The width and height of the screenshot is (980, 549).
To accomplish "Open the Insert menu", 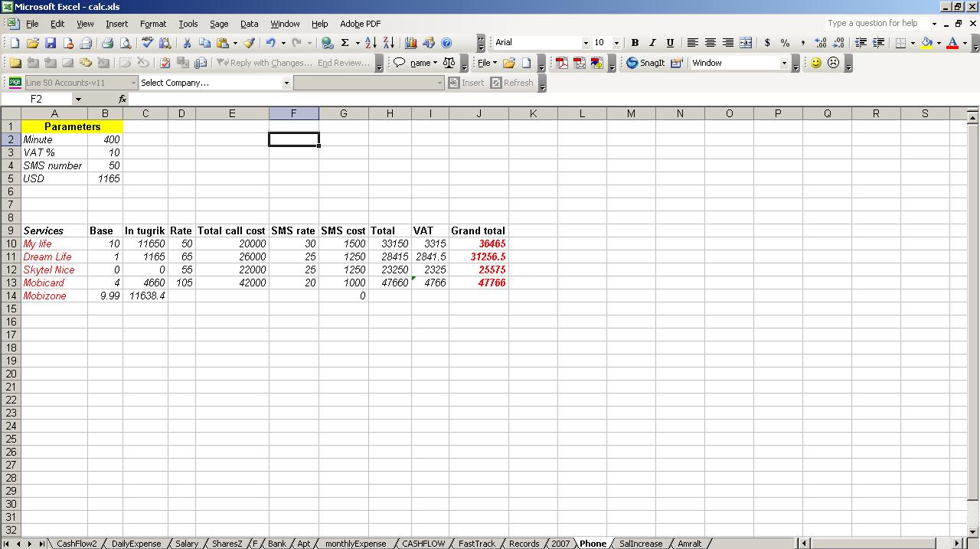I will [116, 24].
